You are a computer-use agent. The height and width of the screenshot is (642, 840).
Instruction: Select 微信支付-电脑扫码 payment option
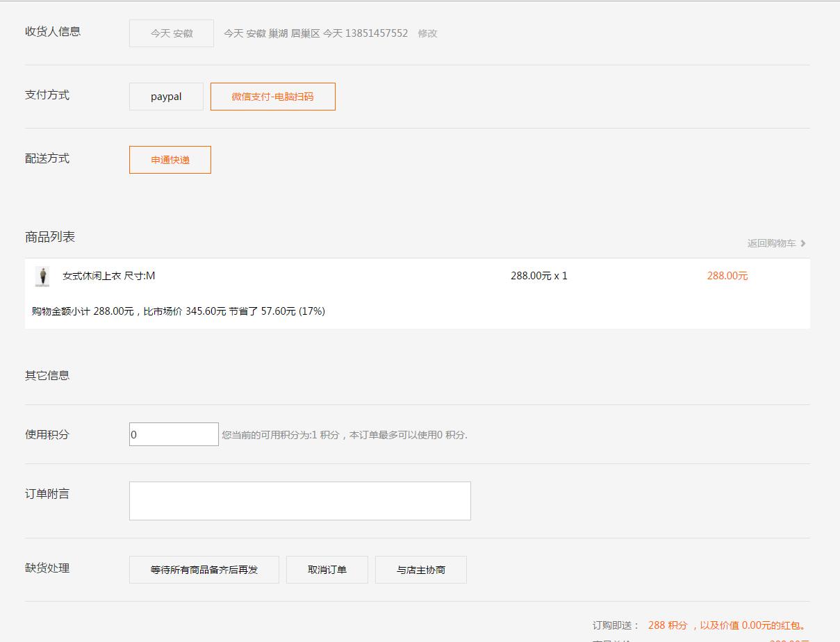[x=272, y=97]
